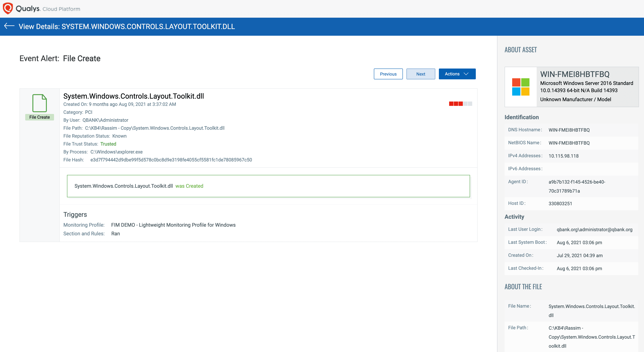Click Last User Login qbank.org\administrator value

[594, 230]
